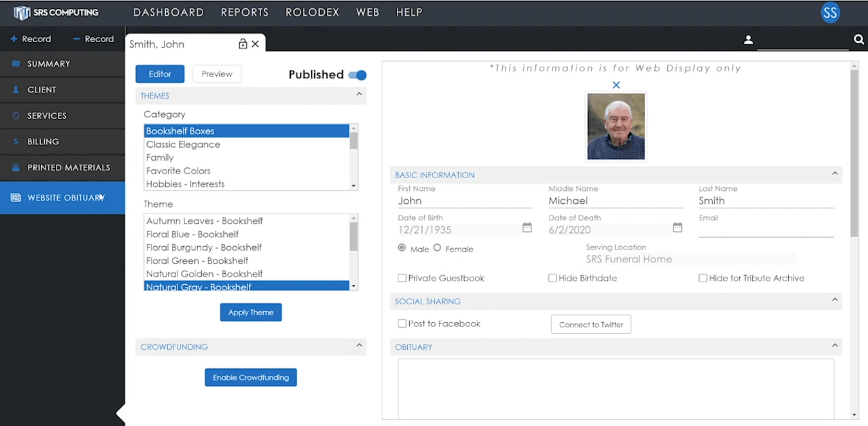This screenshot has width=868, height=426.
Task: Add a new record with plus Record
Action: [x=31, y=39]
